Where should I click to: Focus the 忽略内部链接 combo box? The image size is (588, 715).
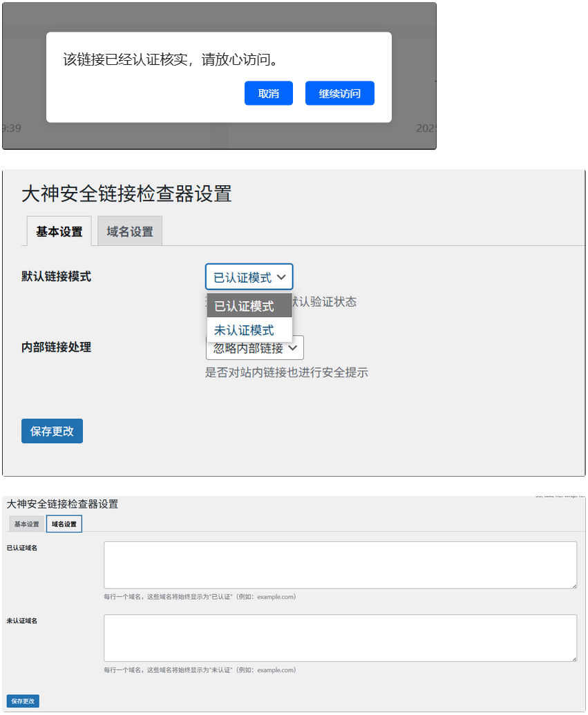[254, 348]
